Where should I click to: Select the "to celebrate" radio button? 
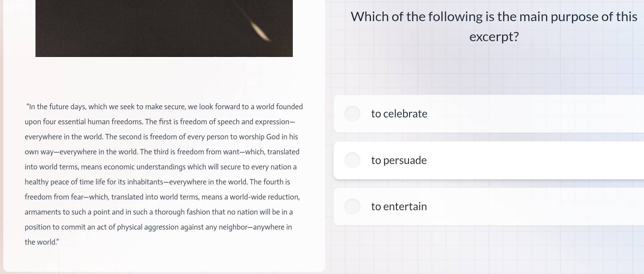click(x=352, y=114)
